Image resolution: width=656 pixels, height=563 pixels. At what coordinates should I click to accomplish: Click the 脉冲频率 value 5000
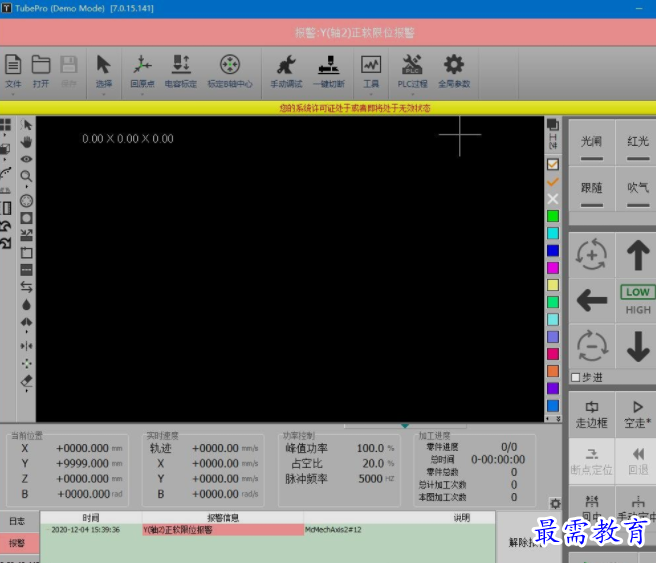[370, 479]
